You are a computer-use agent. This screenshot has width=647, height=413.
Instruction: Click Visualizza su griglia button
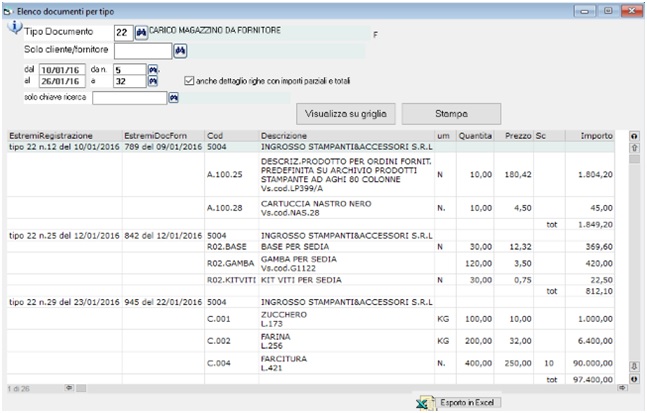click(x=346, y=114)
